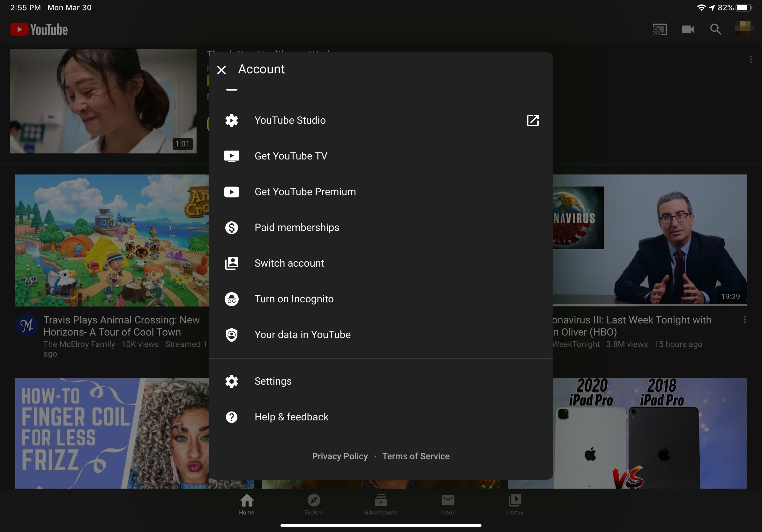Tap the YouTube Premium play icon
This screenshot has height=532, width=762.
pos(231,192)
